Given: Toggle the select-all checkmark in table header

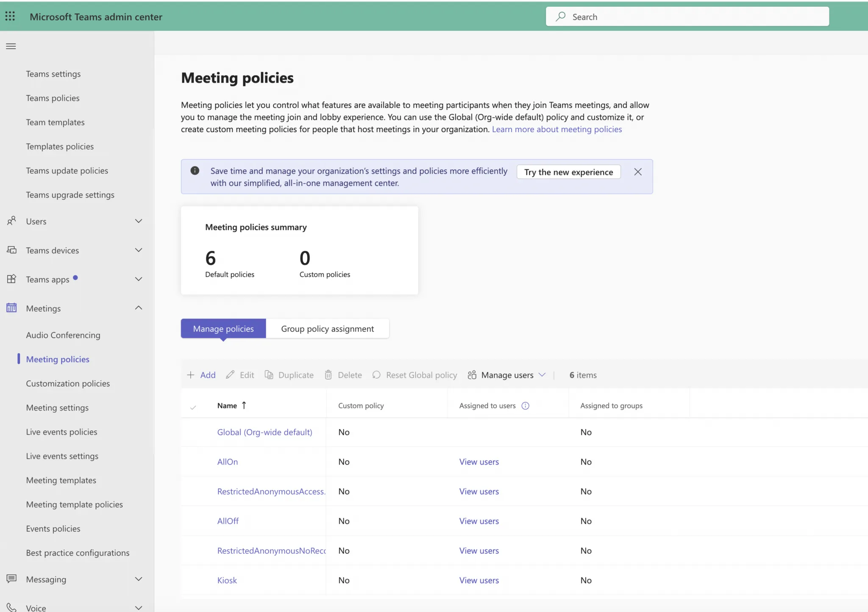Looking at the screenshot, I should pos(193,407).
